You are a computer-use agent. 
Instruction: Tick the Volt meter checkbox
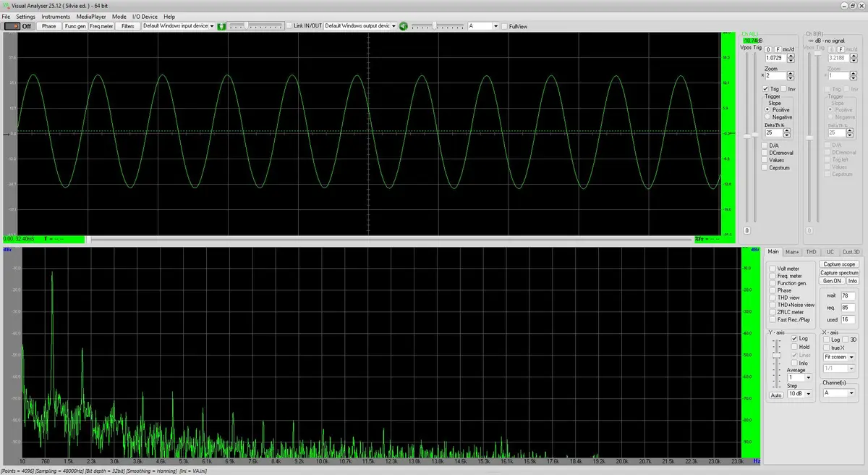[773, 269]
